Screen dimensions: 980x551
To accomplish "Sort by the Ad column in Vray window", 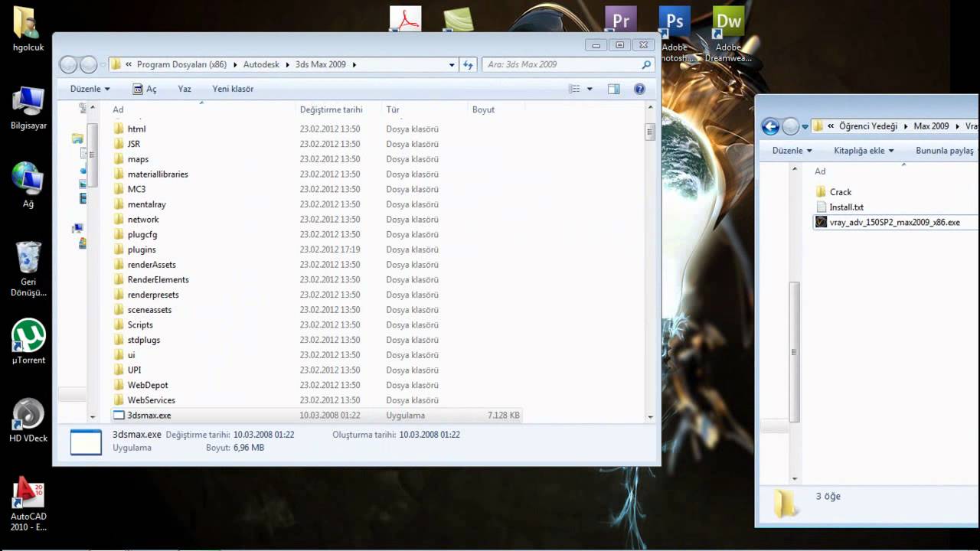I will (x=820, y=171).
